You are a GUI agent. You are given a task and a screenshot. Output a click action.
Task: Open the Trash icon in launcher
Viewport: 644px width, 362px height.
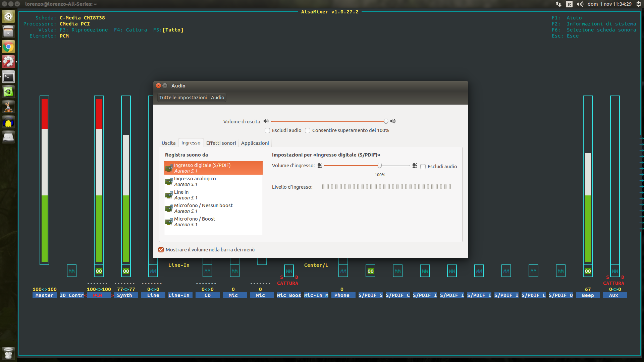pos(8,353)
